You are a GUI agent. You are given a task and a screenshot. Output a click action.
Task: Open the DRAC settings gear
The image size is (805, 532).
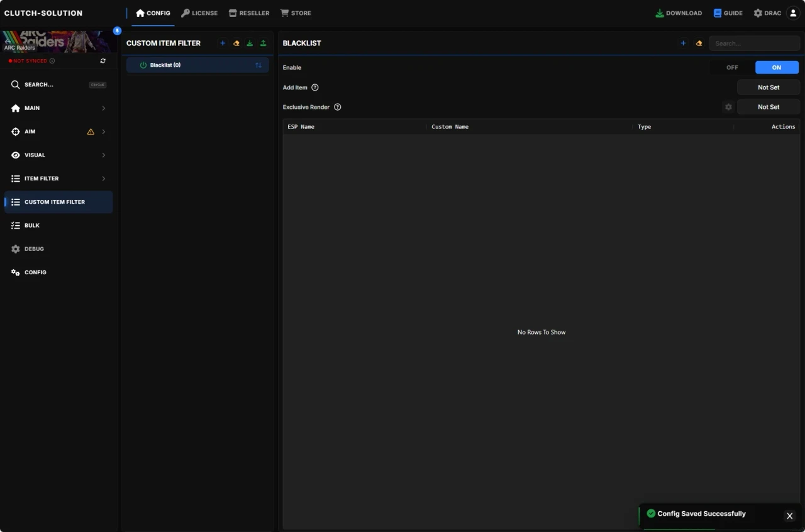[x=767, y=13]
